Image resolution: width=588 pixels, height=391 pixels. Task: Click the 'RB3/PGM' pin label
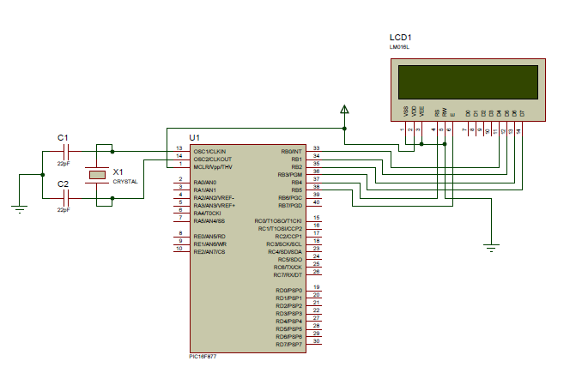[289, 175]
